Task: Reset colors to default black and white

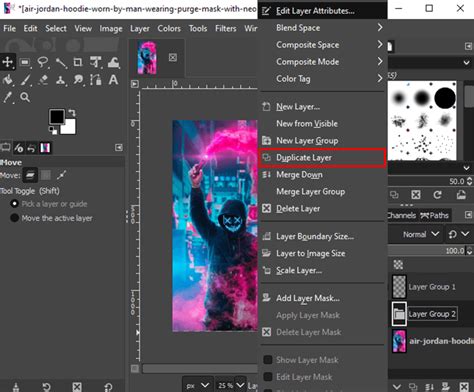Action: coord(53,130)
